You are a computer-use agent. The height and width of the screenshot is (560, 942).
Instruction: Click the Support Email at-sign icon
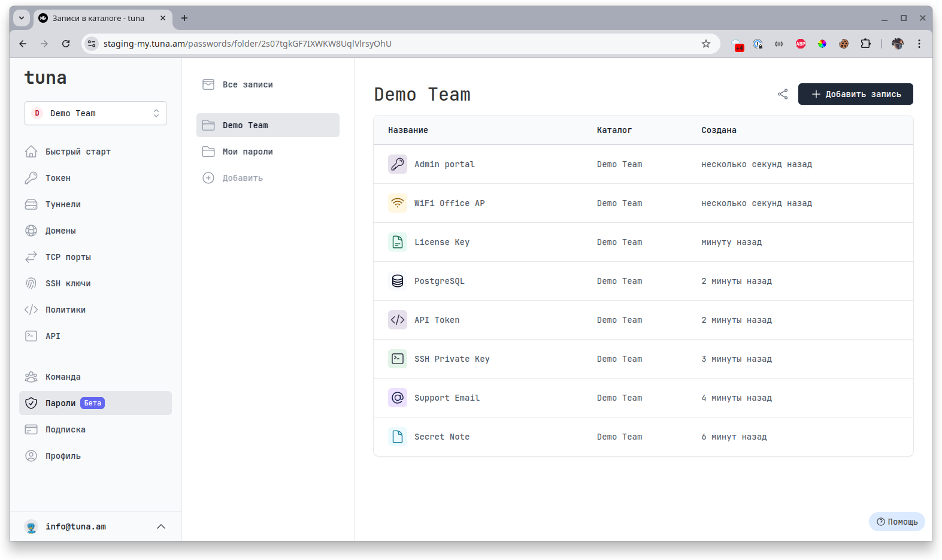[x=398, y=398]
